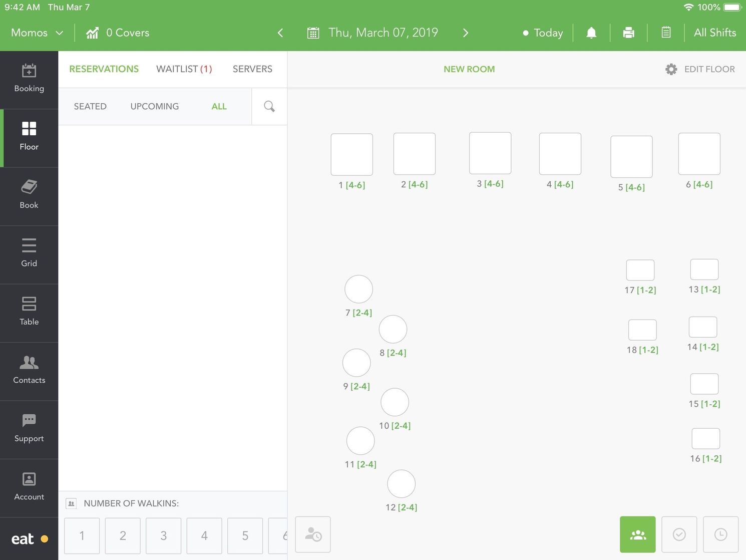Screen dimensions: 746x560
Task: Filter by Upcoming reservations
Action: coord(155,106)
